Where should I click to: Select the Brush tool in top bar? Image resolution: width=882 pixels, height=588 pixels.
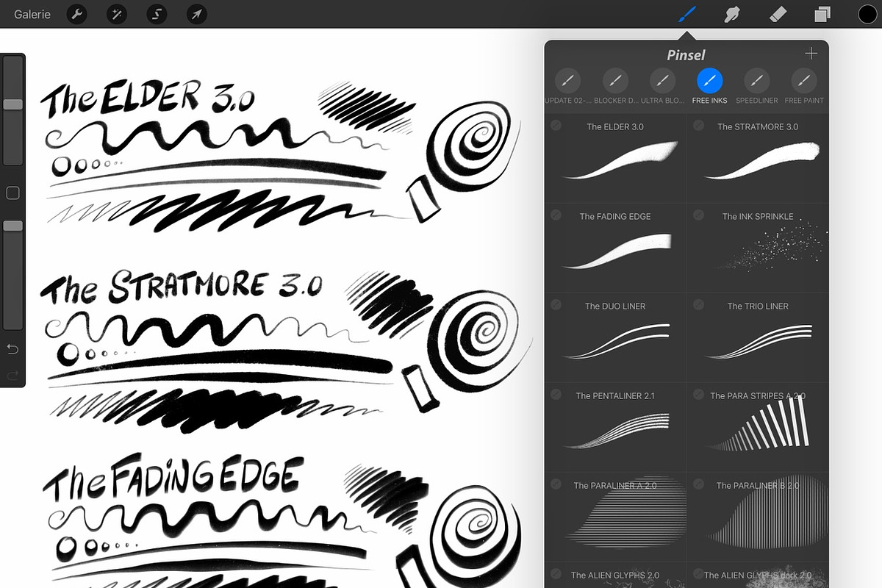pyautogui.click(x=686, y=14)
